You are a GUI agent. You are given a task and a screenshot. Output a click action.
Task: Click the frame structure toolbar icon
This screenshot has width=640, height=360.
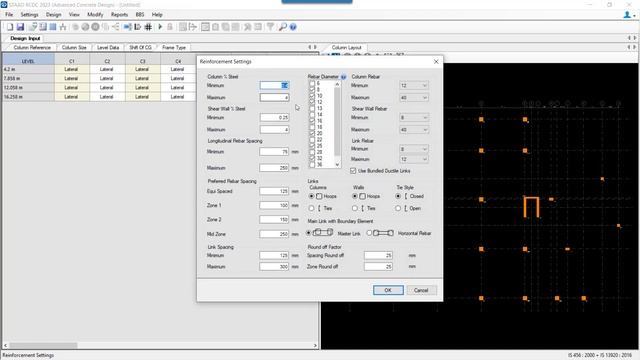click(x=63, y=27)
